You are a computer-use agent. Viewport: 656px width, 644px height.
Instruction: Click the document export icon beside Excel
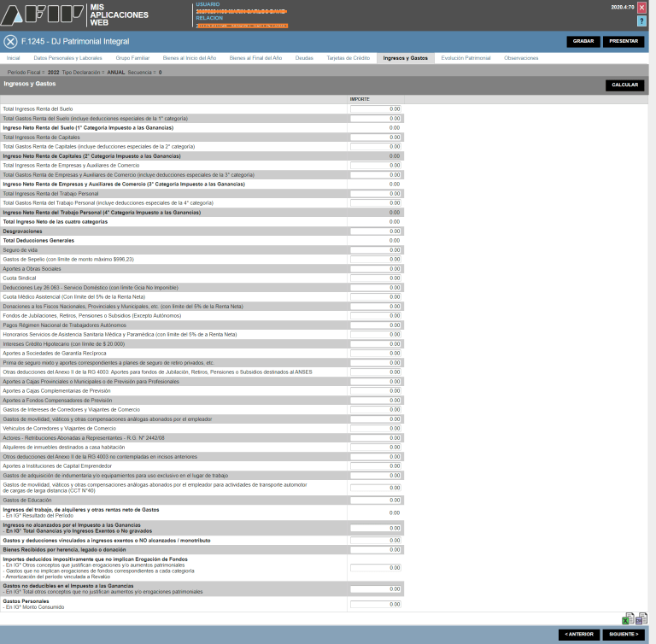641,618
